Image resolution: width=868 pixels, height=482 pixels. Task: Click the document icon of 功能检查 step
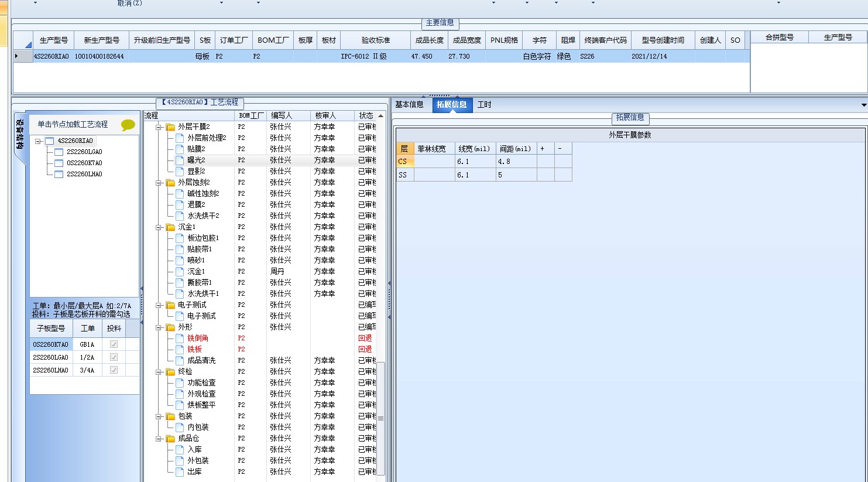pyautogui.click(x=180, y=383)
